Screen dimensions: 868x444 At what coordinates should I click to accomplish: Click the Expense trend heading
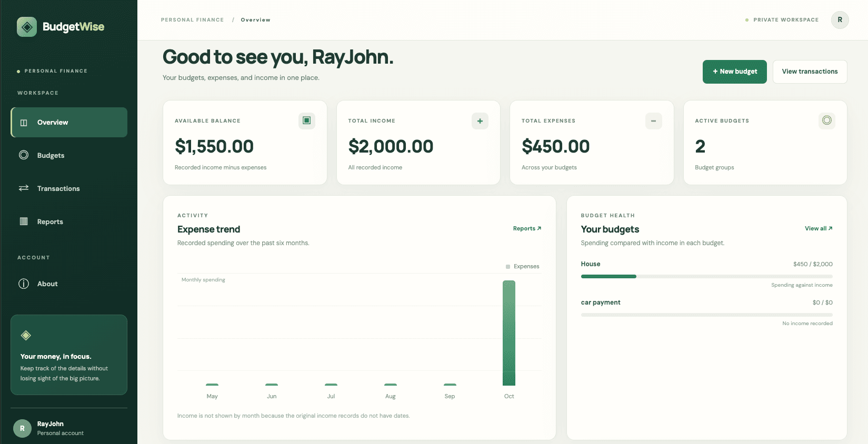[x=209, y=229]
